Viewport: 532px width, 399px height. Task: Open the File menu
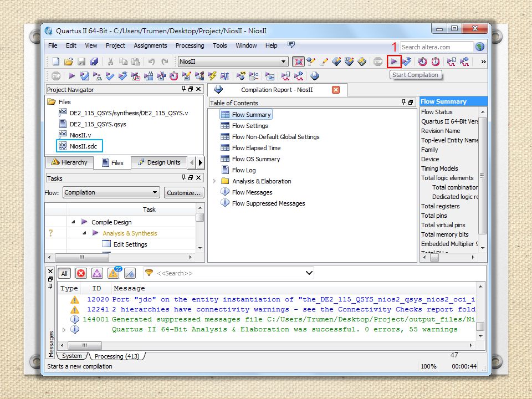(x=53, y=45)
